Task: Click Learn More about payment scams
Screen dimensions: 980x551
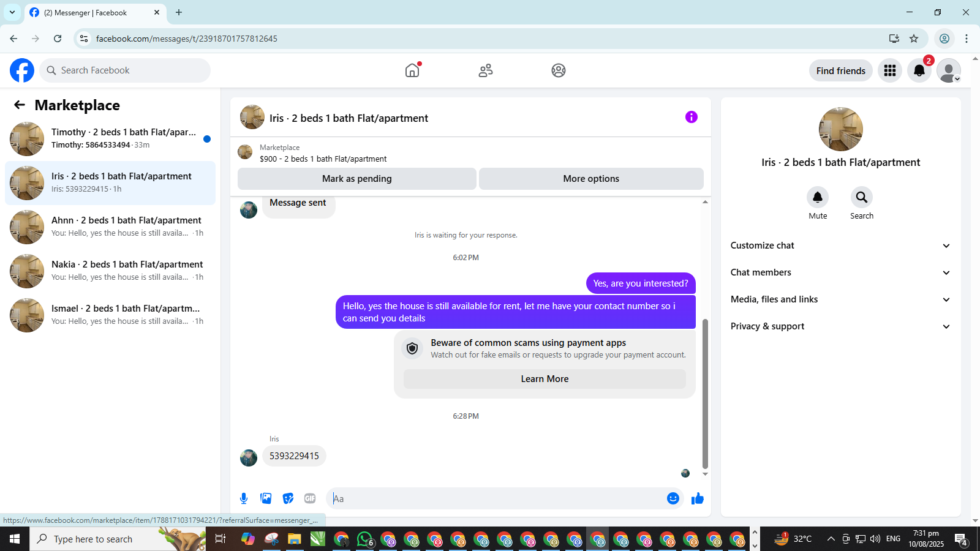Action: (545, 379)
